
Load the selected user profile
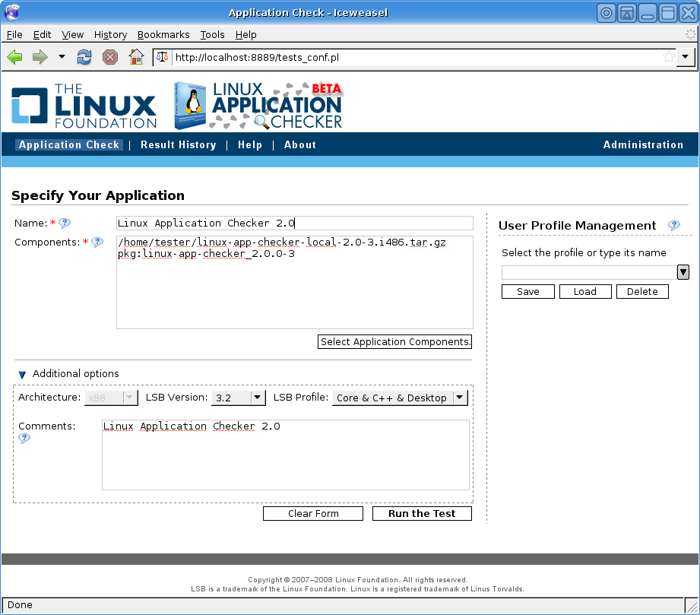coord(584,292)
